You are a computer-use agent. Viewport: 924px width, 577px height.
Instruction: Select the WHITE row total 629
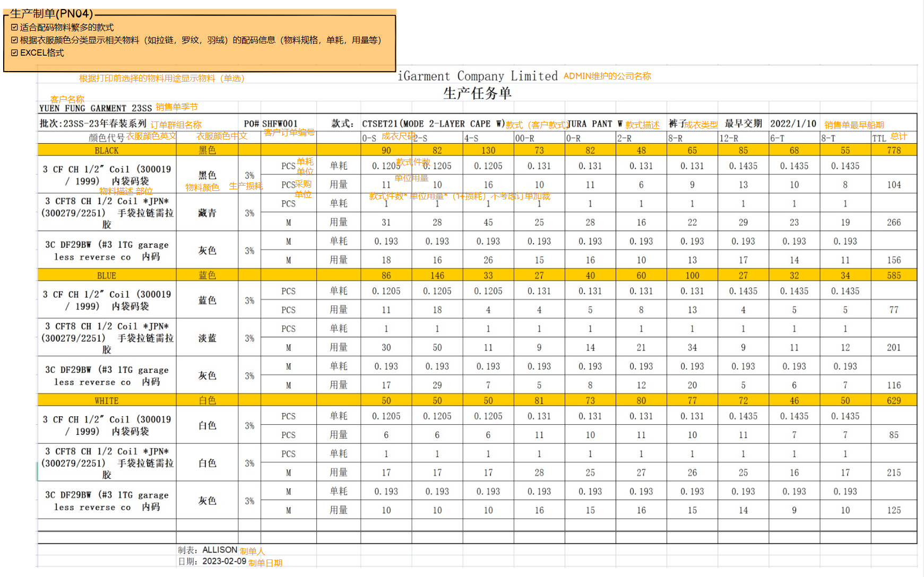894,401
